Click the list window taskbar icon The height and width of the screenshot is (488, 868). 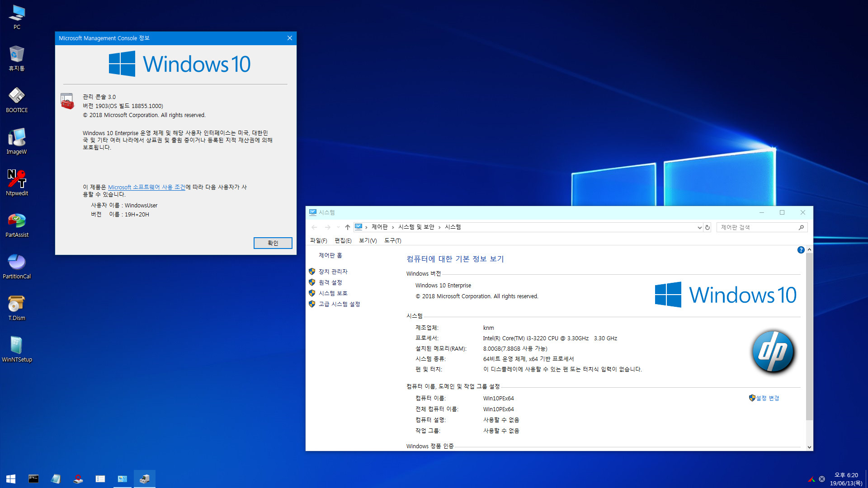tap(100, 479)
